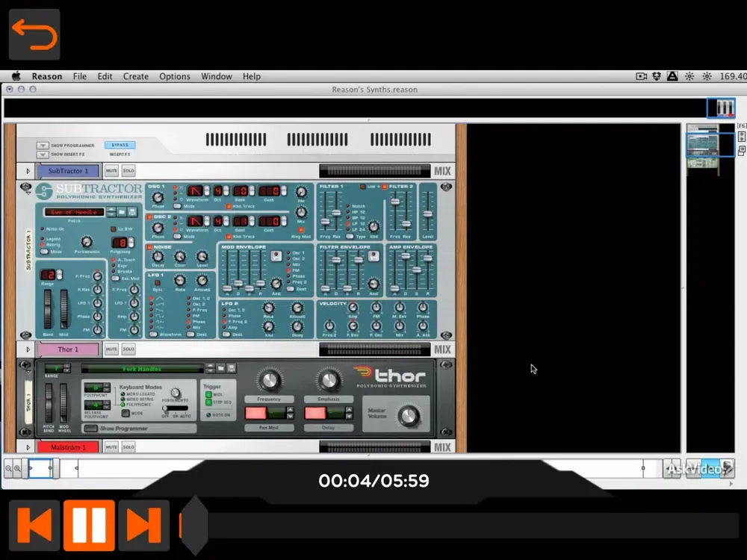The width and height of the screenshot is (747, 560).
Task: Select the SubTractor 1 device name label
Action: pyautogui.click(x=68, y=171)
